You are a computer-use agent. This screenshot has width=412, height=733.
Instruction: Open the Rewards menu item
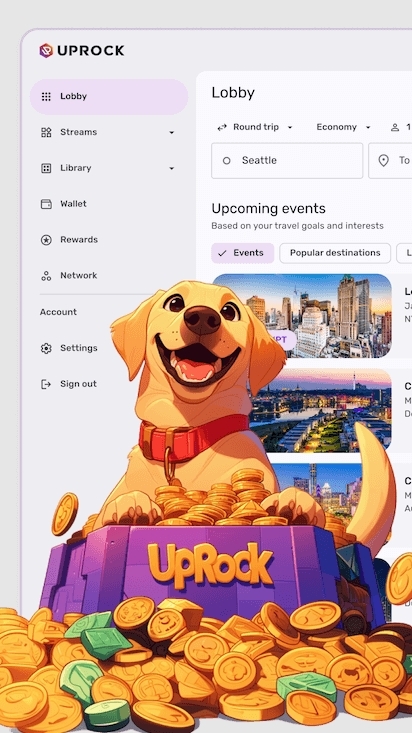(109, 240)
